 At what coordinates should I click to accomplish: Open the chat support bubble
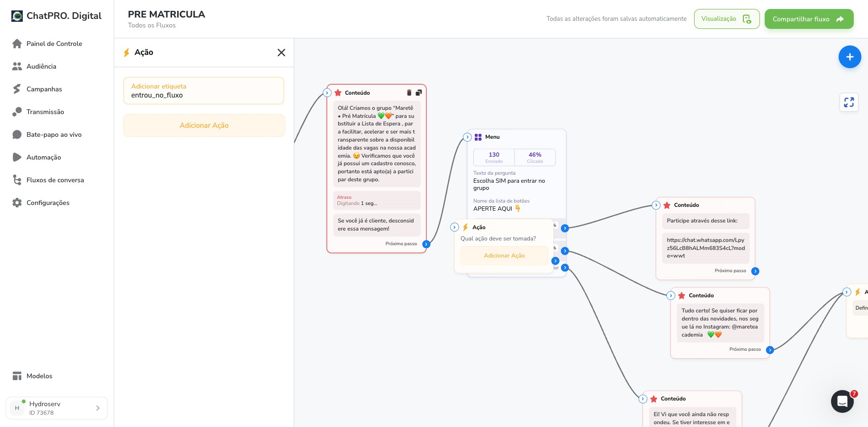point(842,401)
